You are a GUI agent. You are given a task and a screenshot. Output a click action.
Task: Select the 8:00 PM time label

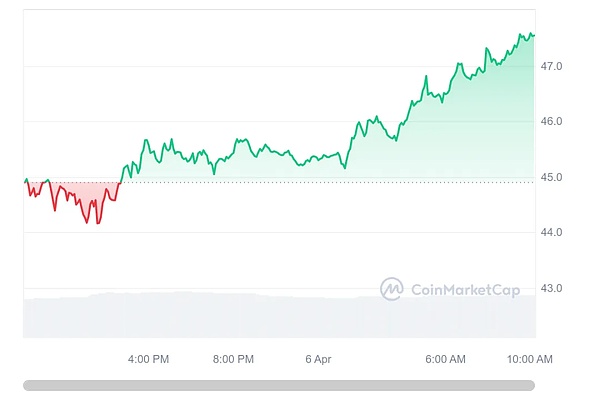(x=233, y=359)
